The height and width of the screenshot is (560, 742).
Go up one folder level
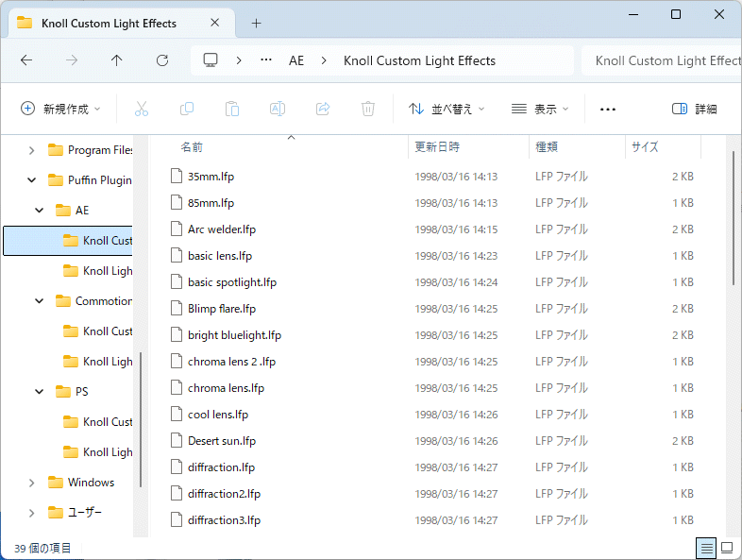116,60
